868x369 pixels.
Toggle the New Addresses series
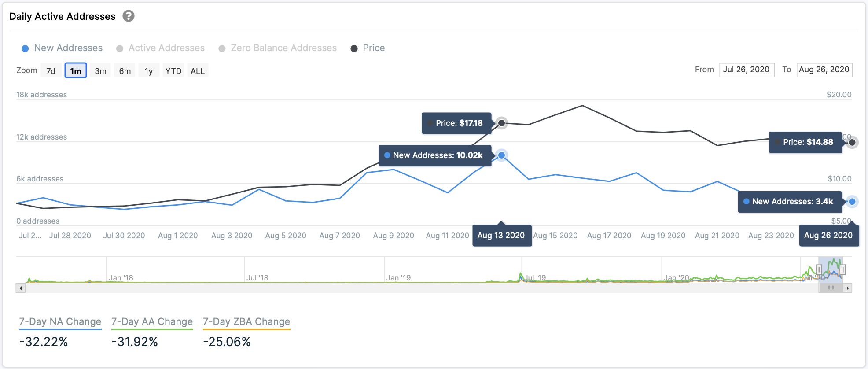point(62,48)
